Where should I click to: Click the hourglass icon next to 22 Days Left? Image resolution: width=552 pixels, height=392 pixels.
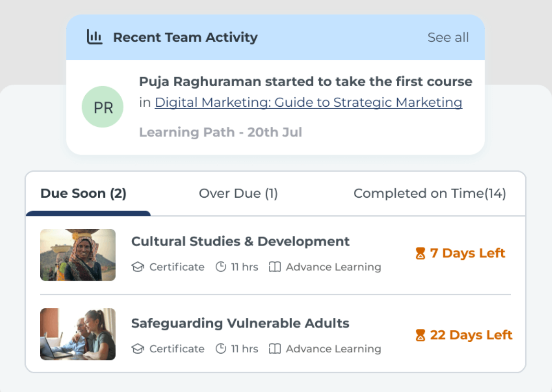tap(420, 335)
